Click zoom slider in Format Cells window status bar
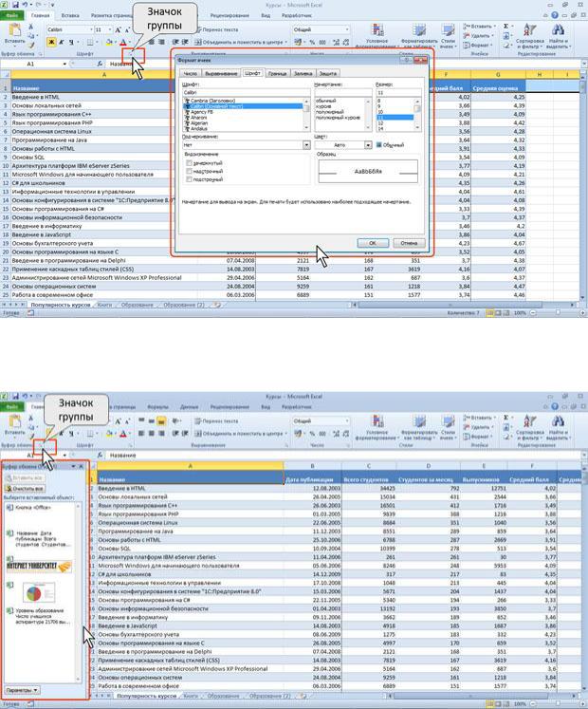This screenshot has height=709, width=588. (559, 312)
